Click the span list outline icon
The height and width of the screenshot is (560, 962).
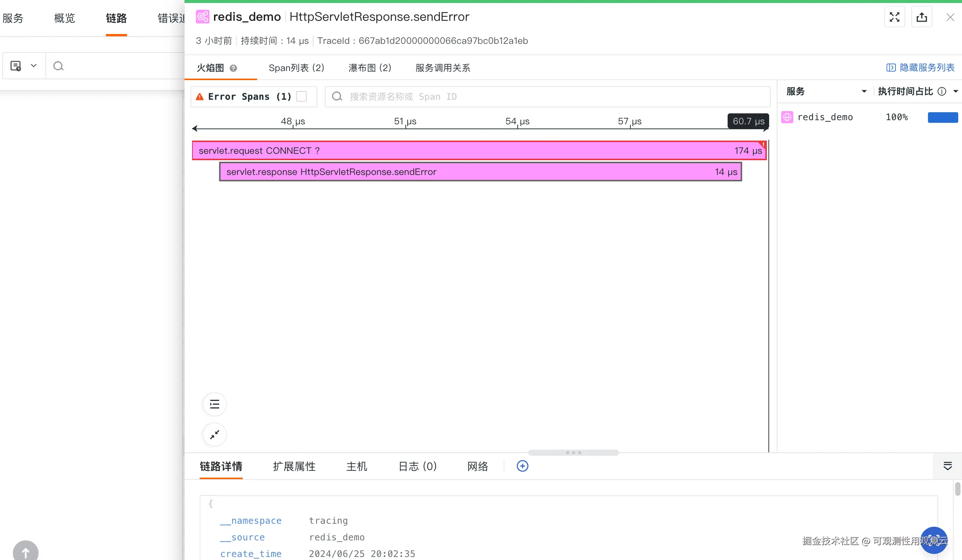pos(214,404)
